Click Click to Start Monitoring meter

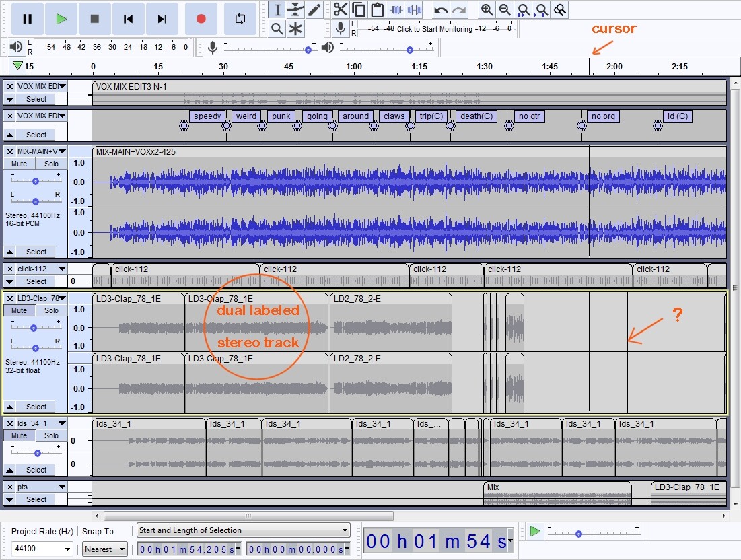(x=434, y=29)
